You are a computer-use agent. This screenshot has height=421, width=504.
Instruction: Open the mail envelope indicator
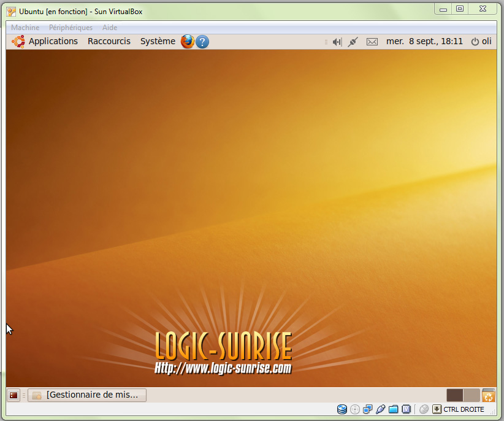pyautogui.click(x=372, y=42)
